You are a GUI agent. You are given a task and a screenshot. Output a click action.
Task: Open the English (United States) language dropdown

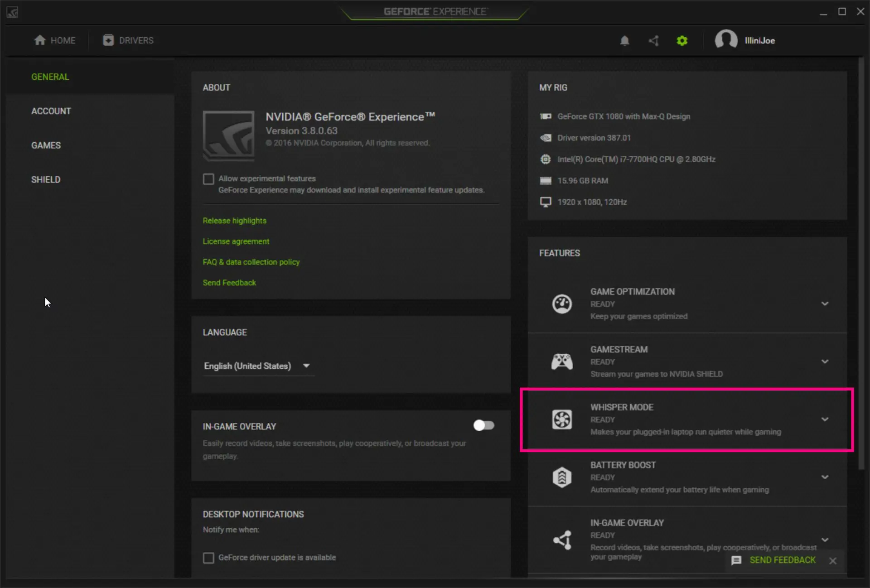pyautogui.click(x=257, y=366)
